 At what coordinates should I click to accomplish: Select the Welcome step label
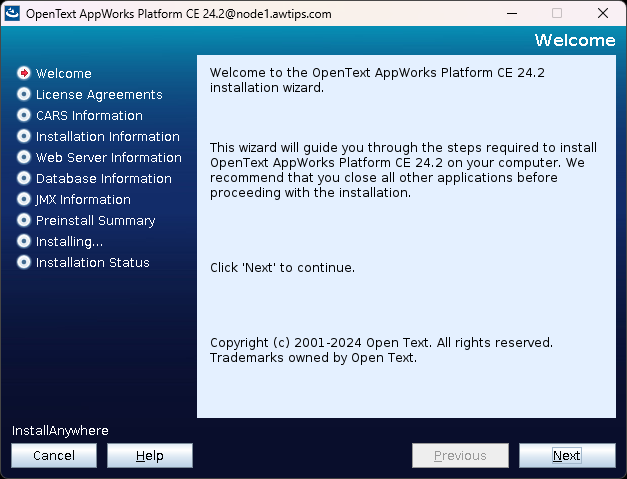64,73
